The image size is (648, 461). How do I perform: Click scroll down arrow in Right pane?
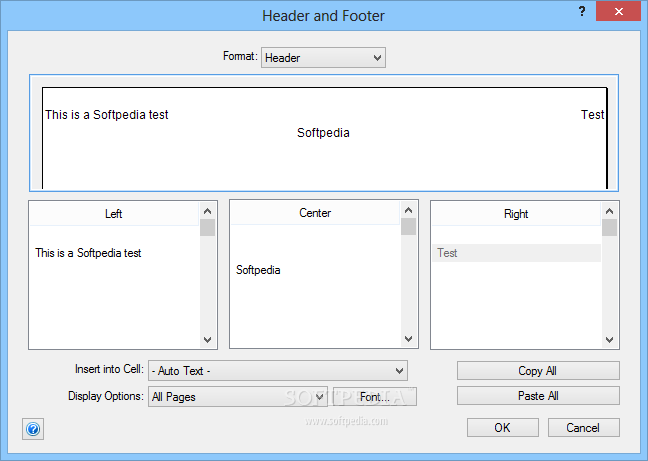609,340
